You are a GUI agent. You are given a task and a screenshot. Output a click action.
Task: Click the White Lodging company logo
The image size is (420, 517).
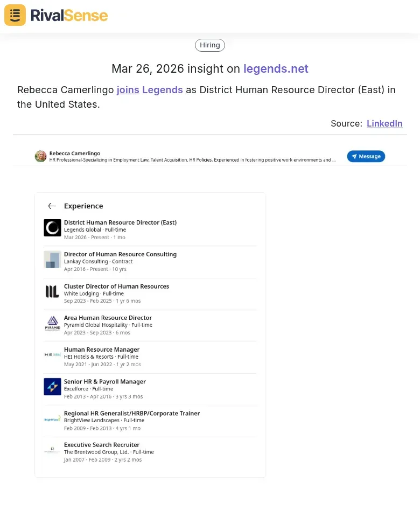pyautogui.click(x=52, y=291)
